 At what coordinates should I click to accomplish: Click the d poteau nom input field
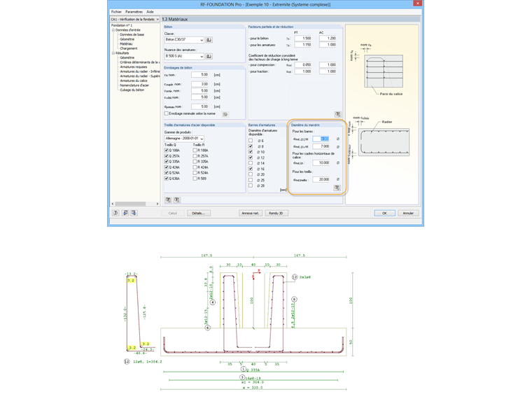coord(199,106)
